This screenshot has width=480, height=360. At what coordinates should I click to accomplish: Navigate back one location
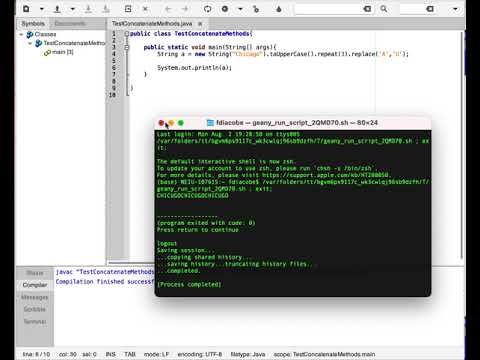tap(168, 9)
